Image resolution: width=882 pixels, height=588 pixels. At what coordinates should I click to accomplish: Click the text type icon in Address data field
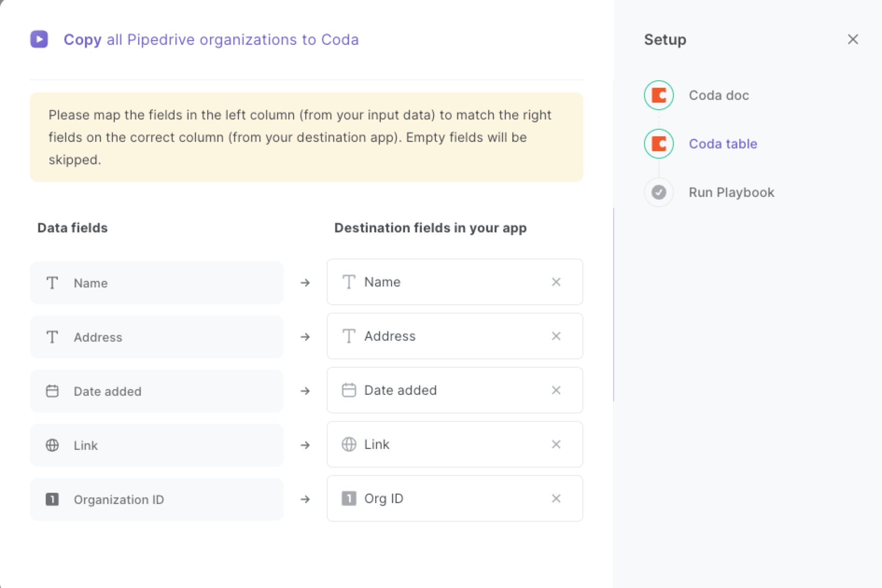pos(52,337)
